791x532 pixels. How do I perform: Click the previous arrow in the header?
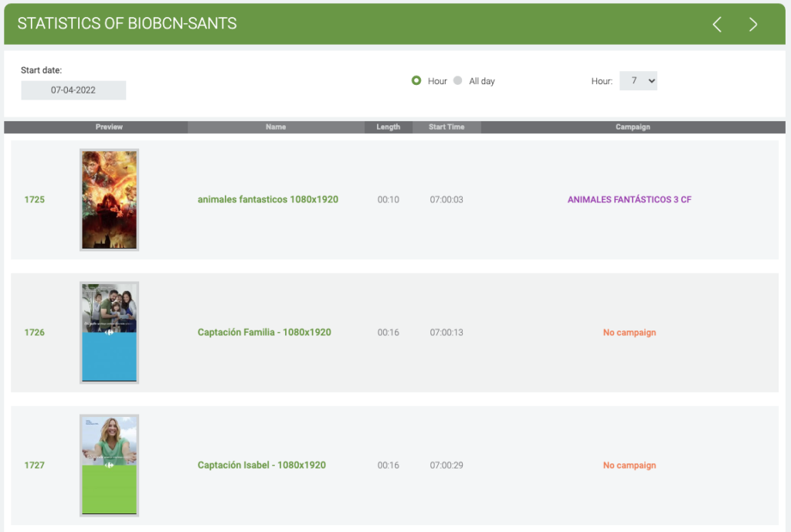click(717, 25)
